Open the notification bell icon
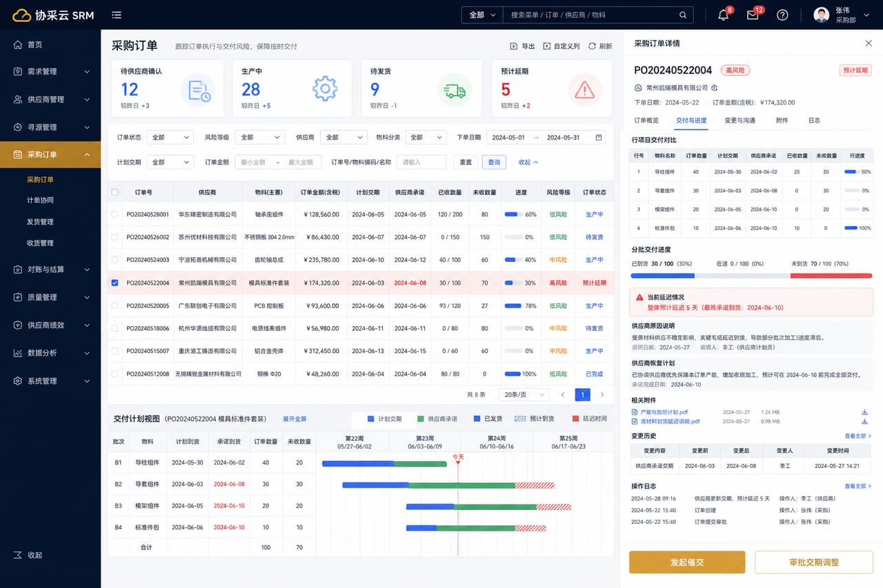Image resolution: width=883 pixels, height=588 pixels. [723, 15]
